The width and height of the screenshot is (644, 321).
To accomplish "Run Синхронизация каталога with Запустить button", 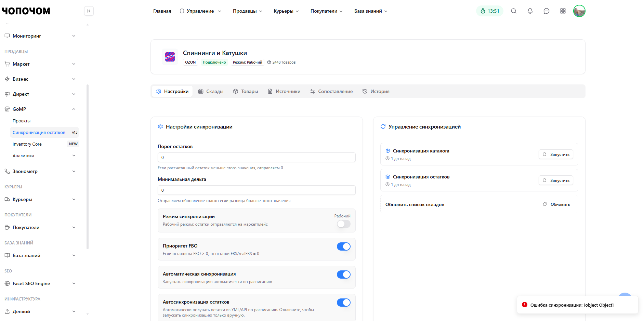I will [x=556, y=155].
